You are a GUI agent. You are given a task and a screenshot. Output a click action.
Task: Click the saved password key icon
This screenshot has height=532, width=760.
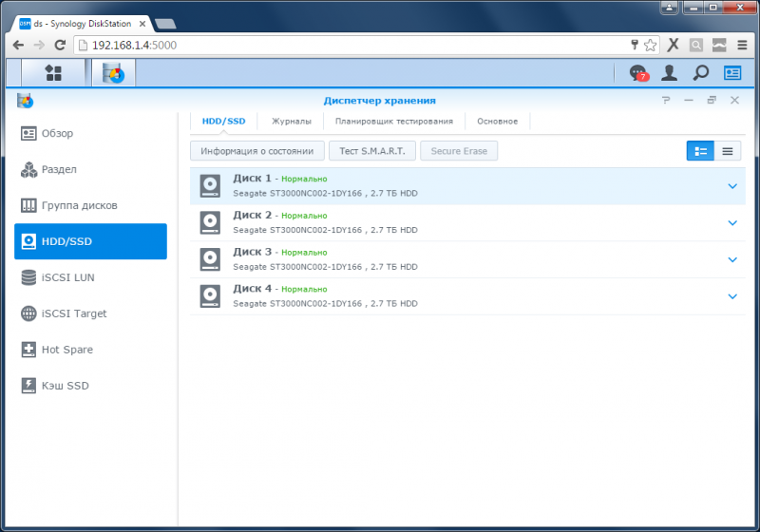pos(635,45)
